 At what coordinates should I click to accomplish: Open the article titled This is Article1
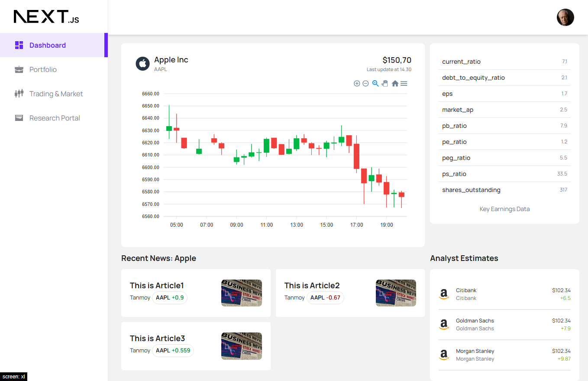point(157,285)
